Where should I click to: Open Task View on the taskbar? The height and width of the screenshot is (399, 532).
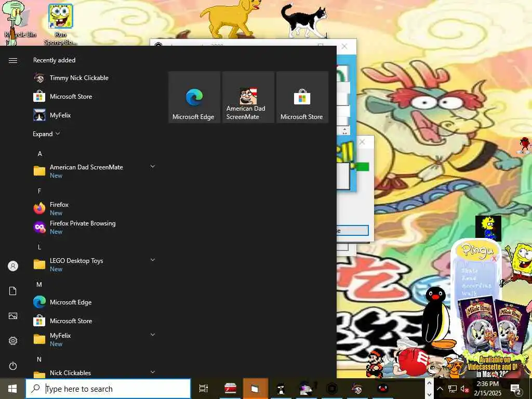pyautogui.click(x=204, y=389)
